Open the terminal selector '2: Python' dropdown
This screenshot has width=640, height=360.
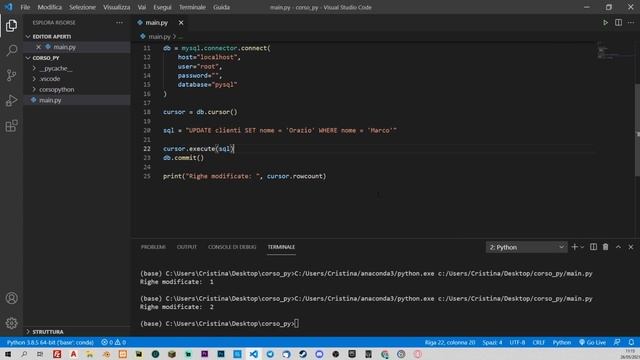coord(526,247)
